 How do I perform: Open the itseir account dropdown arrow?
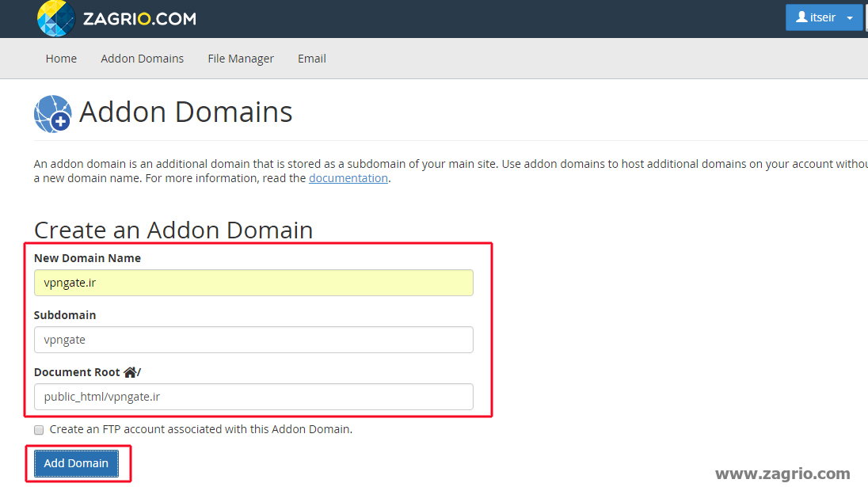point(850,17)
